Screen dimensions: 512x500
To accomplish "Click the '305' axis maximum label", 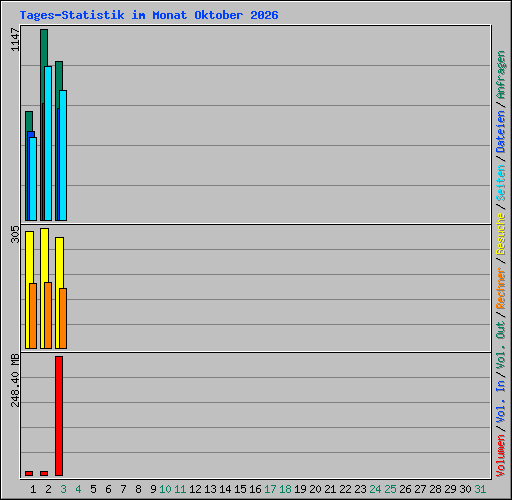I will point(15,234).
